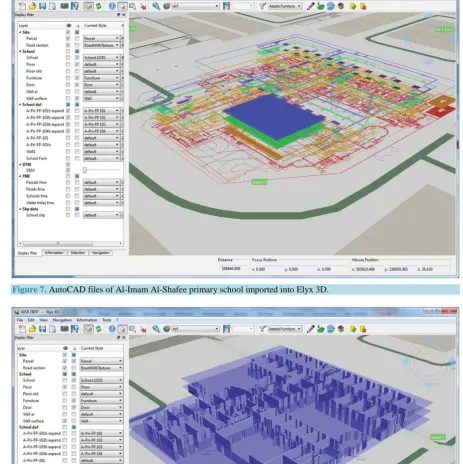Open School LOD1 style dropdown in Figure 7 window
This screenshot has width=463, height=464.
coord(101,57)
